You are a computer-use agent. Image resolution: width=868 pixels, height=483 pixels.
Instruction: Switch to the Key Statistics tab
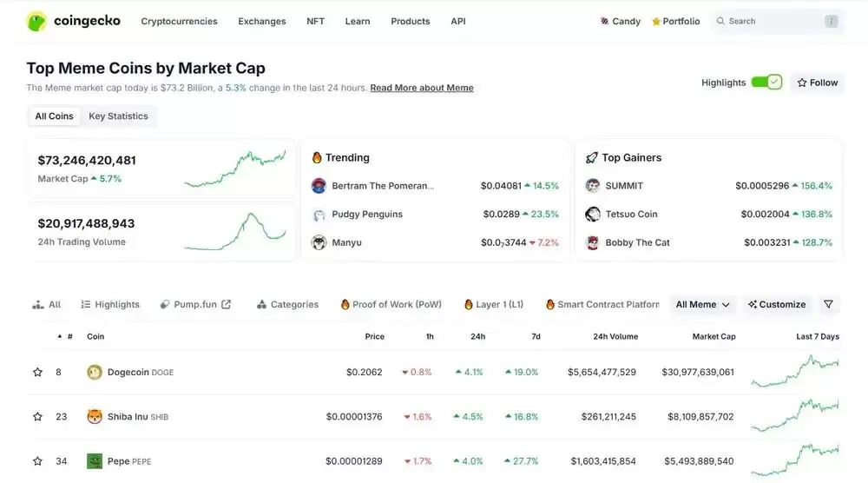[118, 116]
